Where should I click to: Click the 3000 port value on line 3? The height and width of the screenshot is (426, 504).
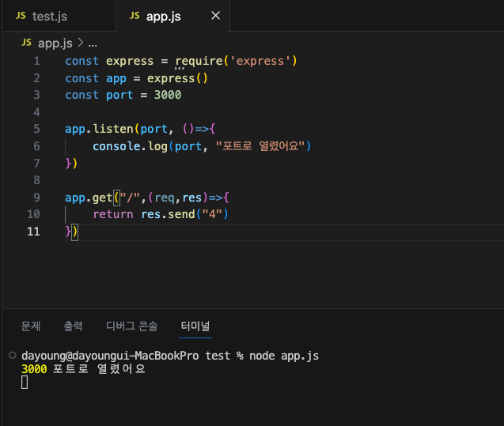coord(168,95)
